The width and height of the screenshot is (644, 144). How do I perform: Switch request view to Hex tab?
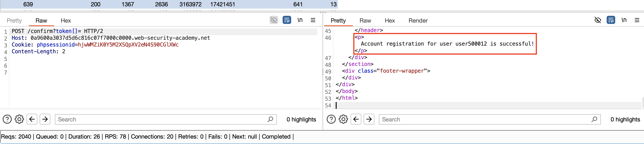point(66,21)
